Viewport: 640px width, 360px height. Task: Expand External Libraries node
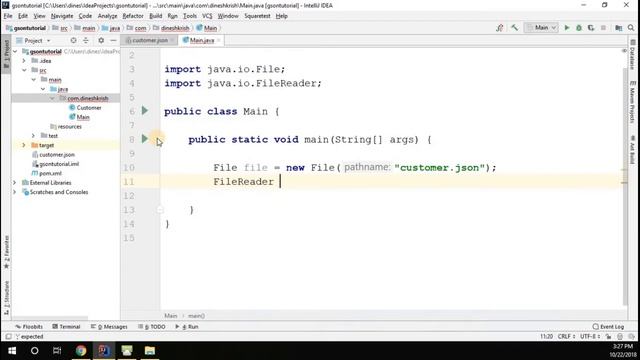click(15, 182)
